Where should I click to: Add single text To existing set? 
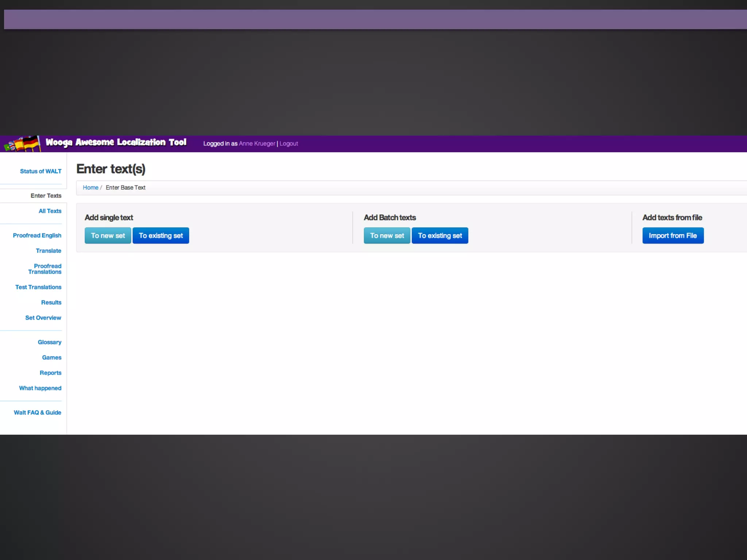[x=160, y=236]
